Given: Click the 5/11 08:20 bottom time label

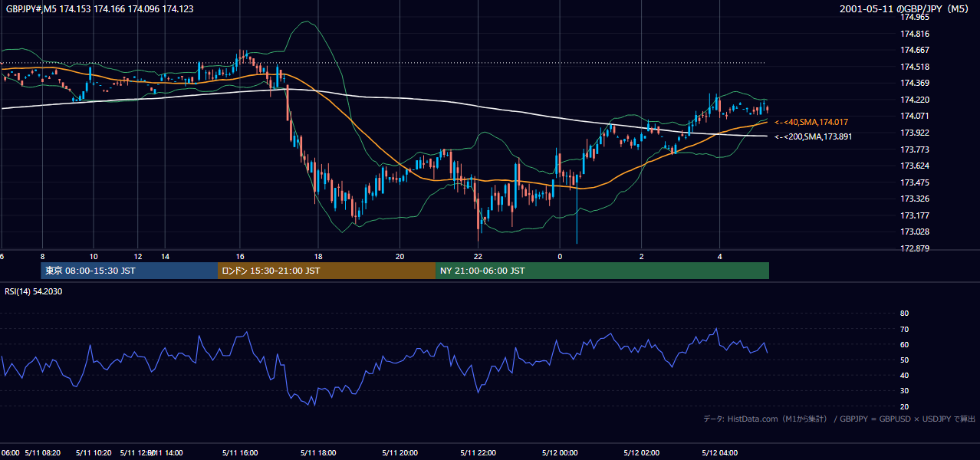Looking at the screenshot, I should [x=43, y=453].
